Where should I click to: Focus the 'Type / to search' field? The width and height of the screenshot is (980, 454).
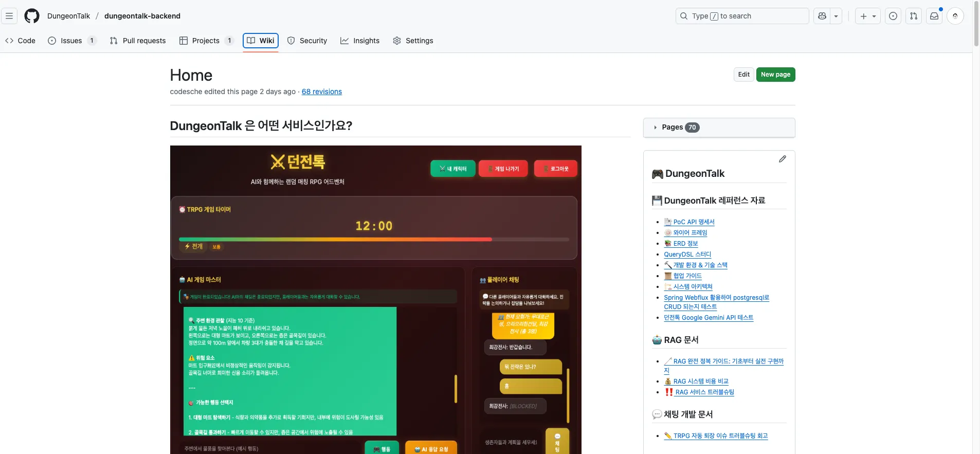742,16
